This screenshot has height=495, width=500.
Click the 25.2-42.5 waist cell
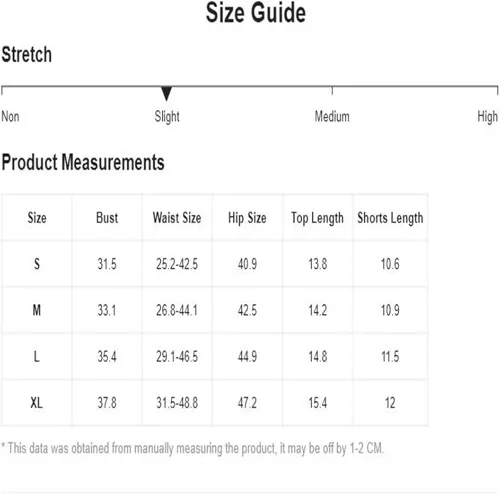click(177, 264)
